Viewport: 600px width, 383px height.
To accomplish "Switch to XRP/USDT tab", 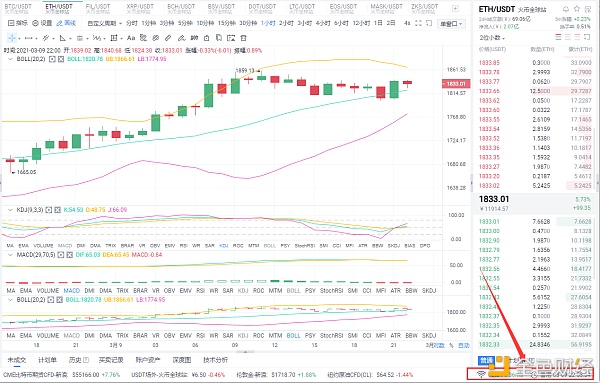I will click(x=140, y=8).
